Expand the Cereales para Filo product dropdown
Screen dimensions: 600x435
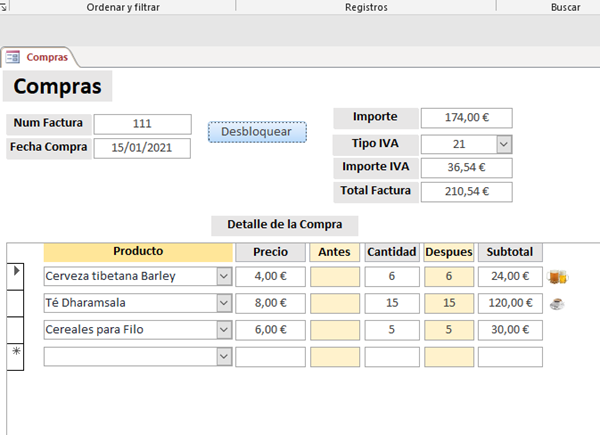point(224,330)
